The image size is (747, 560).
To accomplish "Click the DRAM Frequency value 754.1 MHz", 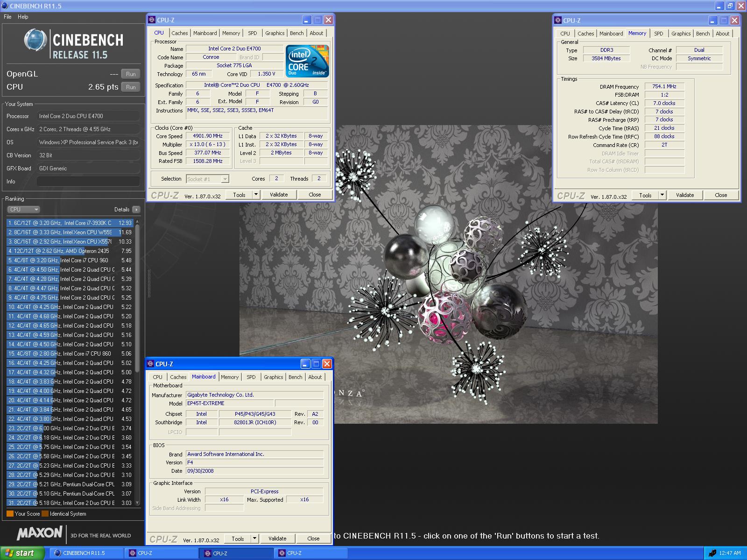I will [x=664, y=86].
